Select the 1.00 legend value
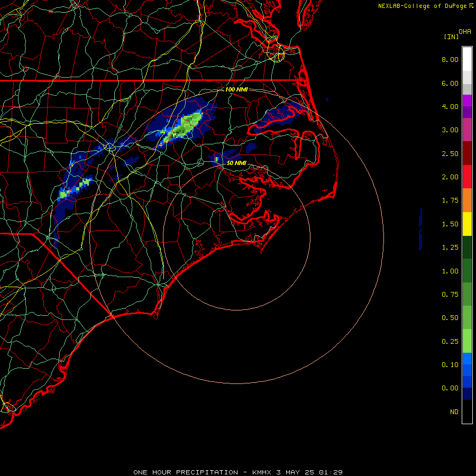476x476 pixels. pos(450,271)
